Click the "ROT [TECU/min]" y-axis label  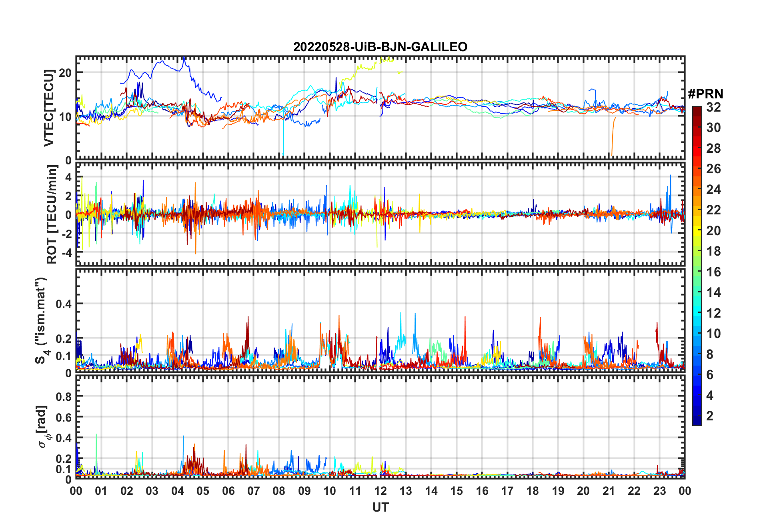coord(52,214)
